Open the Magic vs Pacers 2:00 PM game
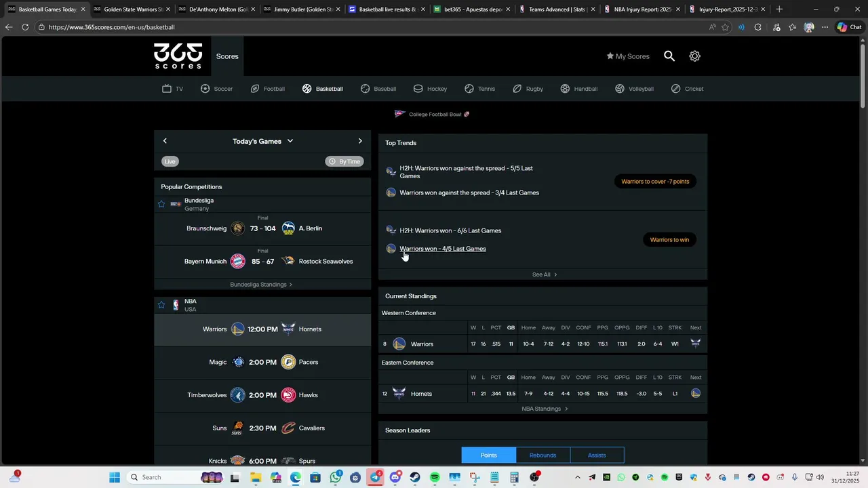868x488 pixels. coord(262,362)
